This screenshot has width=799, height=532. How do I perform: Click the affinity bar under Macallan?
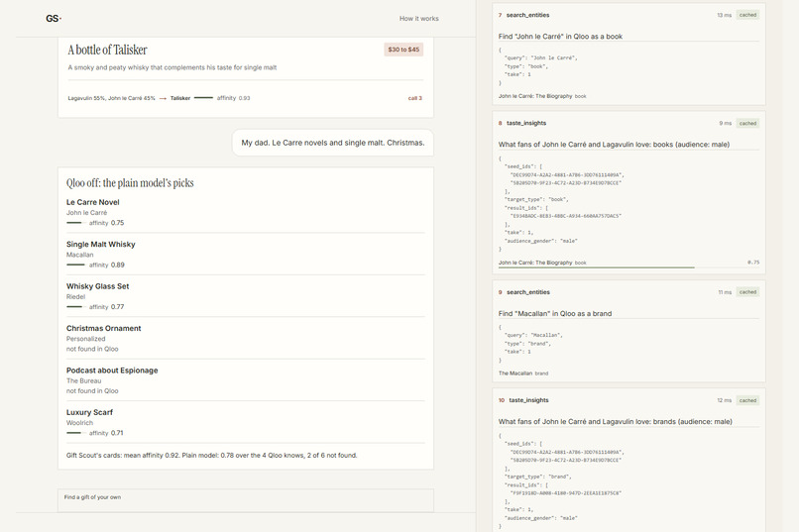[x=76, y=265]
